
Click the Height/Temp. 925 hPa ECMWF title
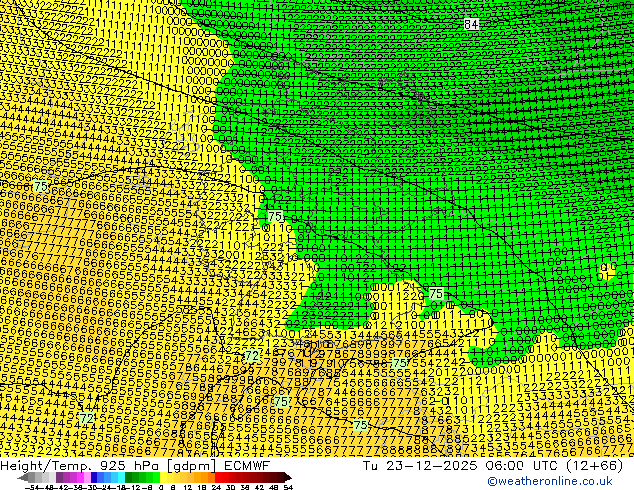[x=135, y=465]
